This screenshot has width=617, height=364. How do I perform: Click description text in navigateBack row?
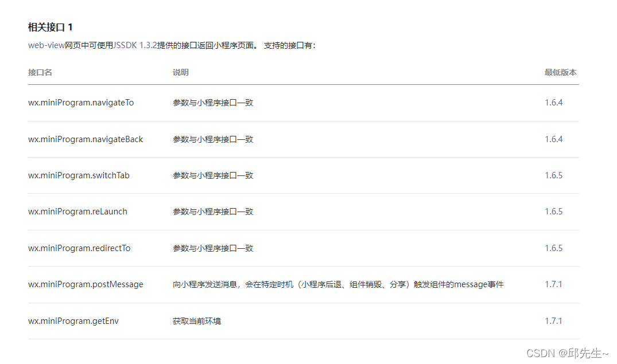tap(213, 139)
